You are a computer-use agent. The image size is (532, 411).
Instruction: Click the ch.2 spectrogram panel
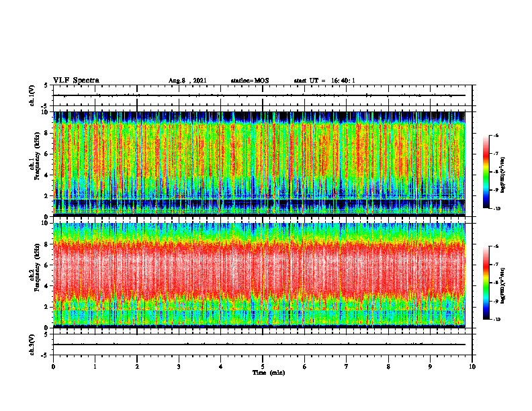(x=259, y=275)
